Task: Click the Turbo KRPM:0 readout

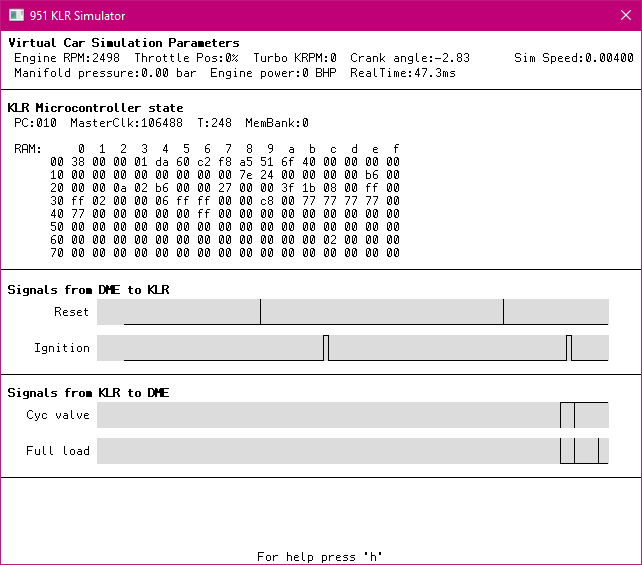Action: click(295, 58)
